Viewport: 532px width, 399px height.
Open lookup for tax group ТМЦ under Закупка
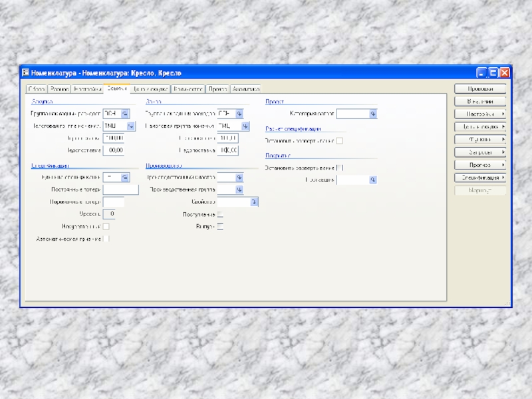(130, 126)
